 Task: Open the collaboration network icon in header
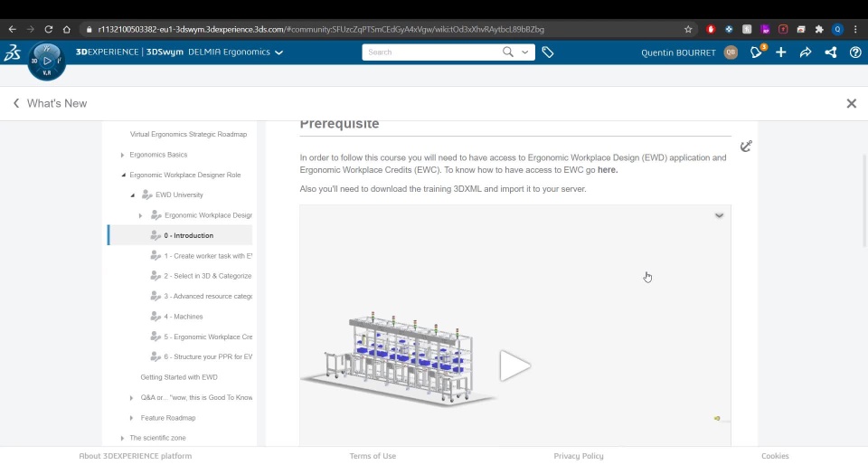[830, 52]
